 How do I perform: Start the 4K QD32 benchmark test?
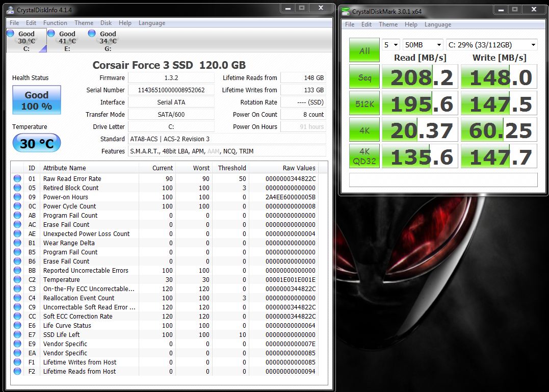click(x=364, y=156)
